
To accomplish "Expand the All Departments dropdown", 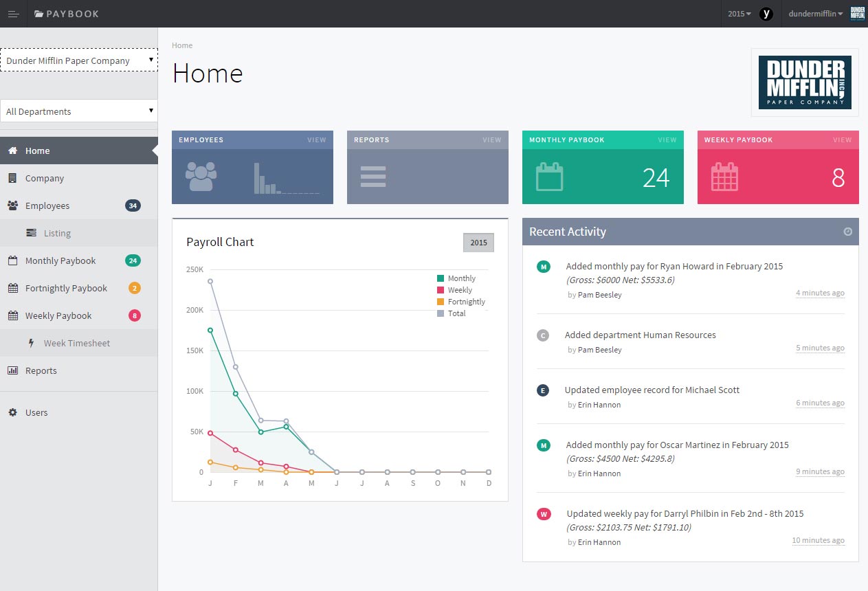I will 78,111.
